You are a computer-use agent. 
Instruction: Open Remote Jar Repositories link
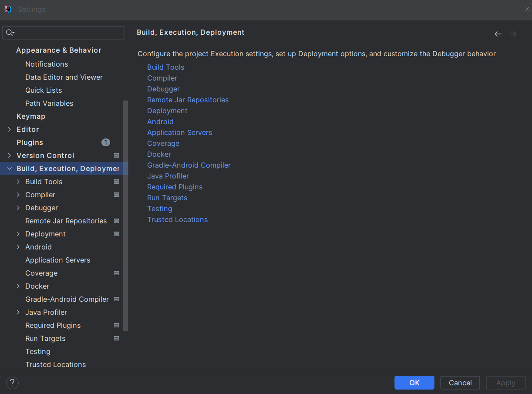tap(188, 100)
